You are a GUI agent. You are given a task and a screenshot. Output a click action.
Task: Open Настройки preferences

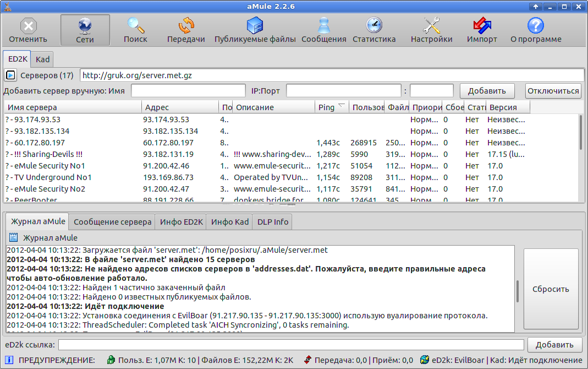432,30
